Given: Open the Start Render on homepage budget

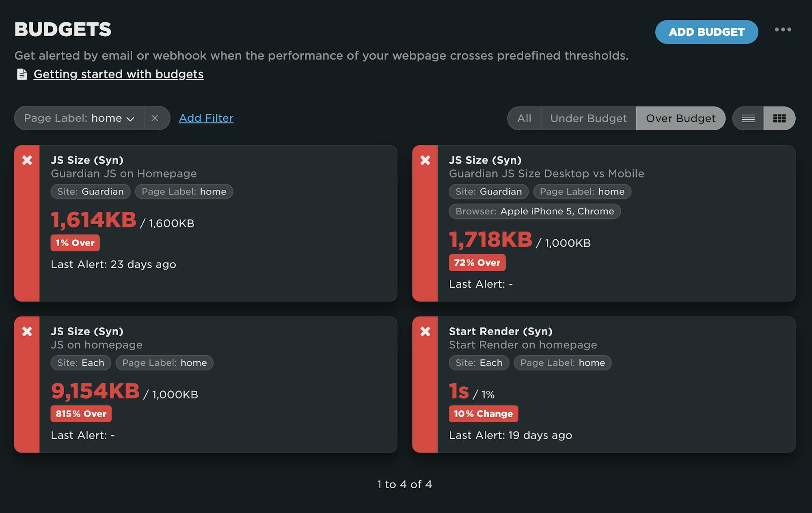Looking at the screenshot, I should click(523, 345).
